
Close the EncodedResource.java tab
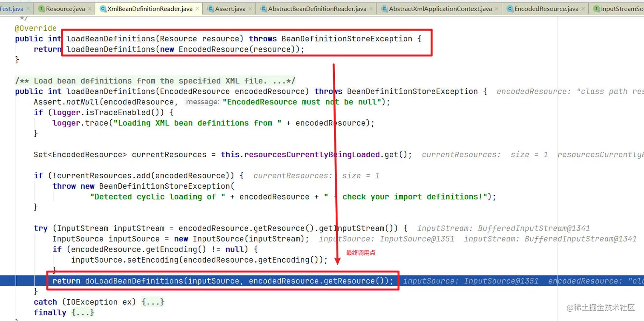point(584,9)
